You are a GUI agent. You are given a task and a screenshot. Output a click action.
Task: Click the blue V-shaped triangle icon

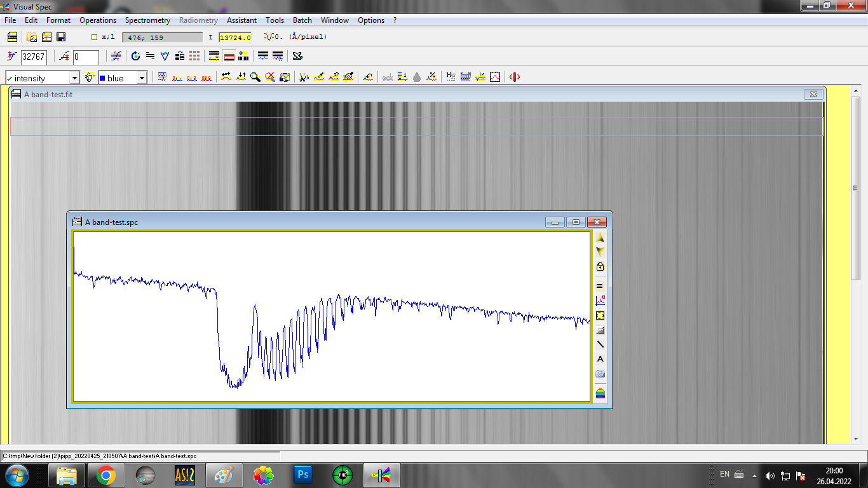pyautogui.click(x=165, y=57)
